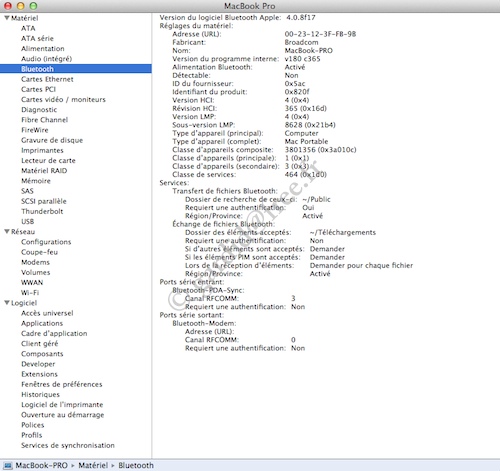Select Cadre d'application entry
The image size is (500, 471).
[54, 333]
